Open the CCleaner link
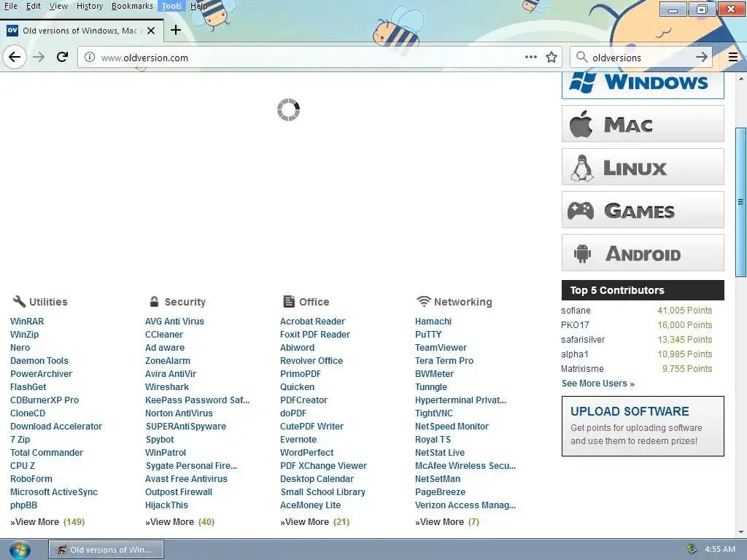The height and width of the screenshot is (560, 747). tap(164, 334)
